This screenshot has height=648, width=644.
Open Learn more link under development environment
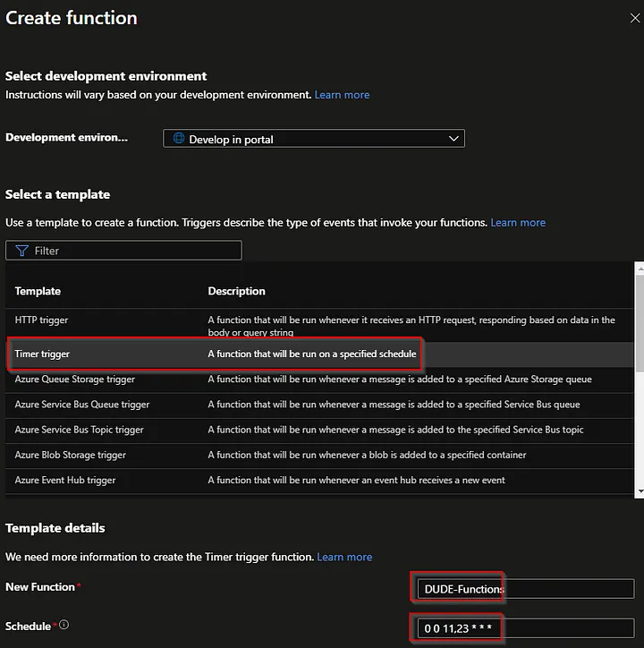(x=342, y=95)
